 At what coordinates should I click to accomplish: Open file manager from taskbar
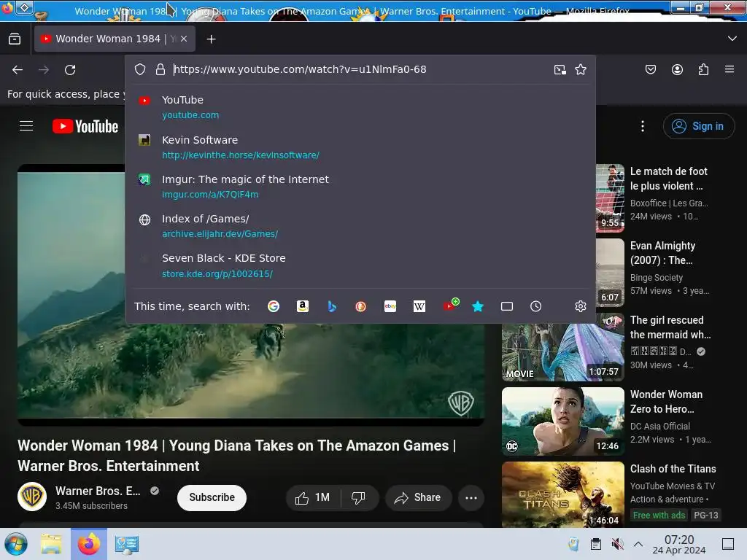point(51,544)
